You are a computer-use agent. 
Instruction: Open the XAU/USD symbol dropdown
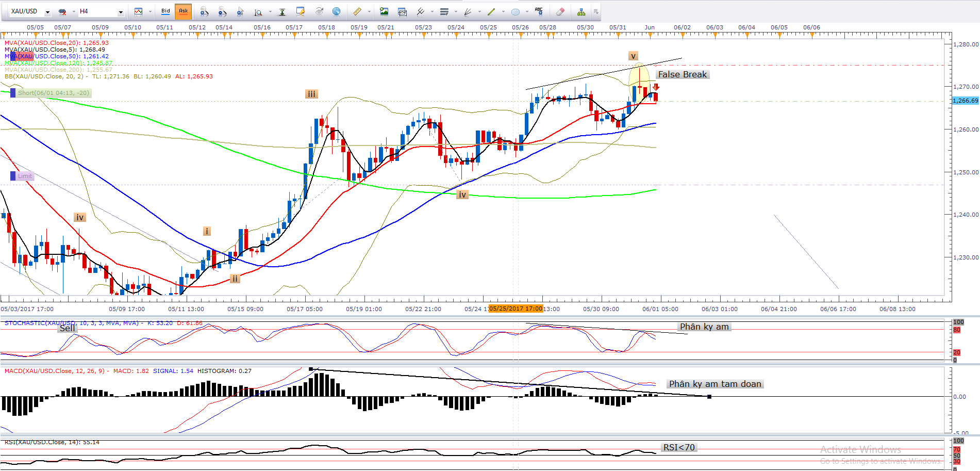click(x=47, y=12)
